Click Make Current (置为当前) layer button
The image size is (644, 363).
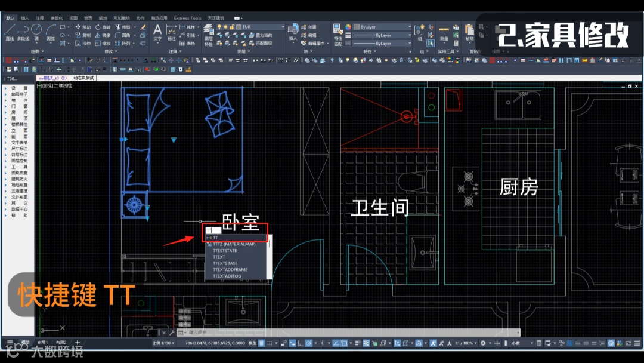click(260, 35)
